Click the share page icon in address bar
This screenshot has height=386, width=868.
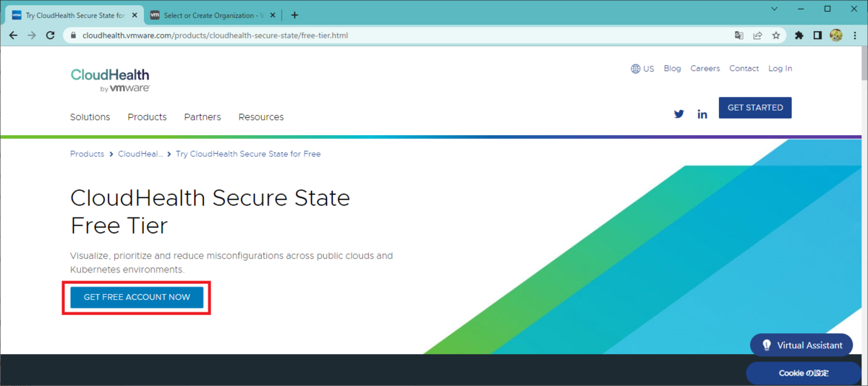point(757,35)
